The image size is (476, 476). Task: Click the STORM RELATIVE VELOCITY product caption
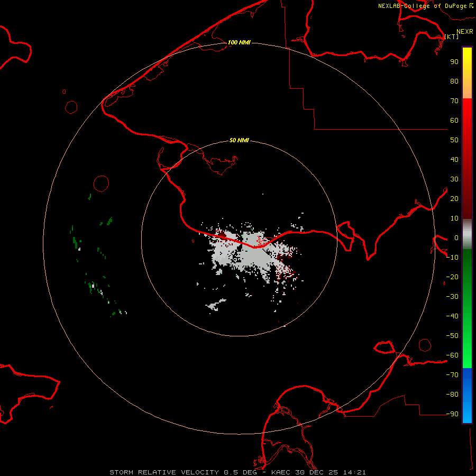[x=164, y=472]
